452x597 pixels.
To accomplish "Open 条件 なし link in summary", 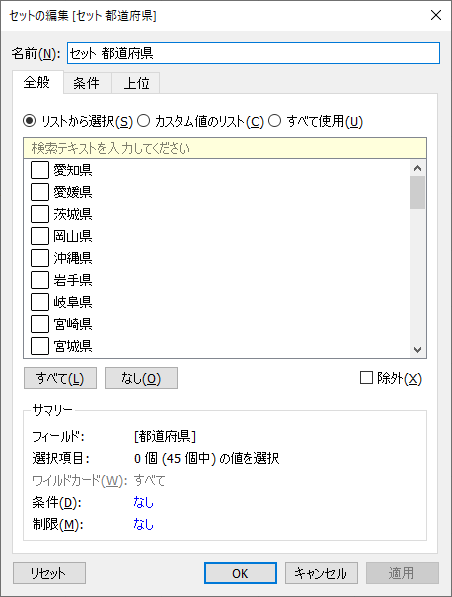I will [144, 503].
